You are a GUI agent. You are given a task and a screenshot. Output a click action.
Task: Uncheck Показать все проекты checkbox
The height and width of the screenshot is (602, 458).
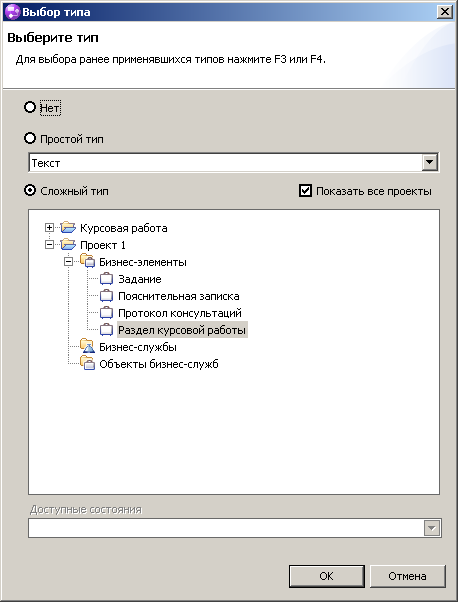[305, 190]
